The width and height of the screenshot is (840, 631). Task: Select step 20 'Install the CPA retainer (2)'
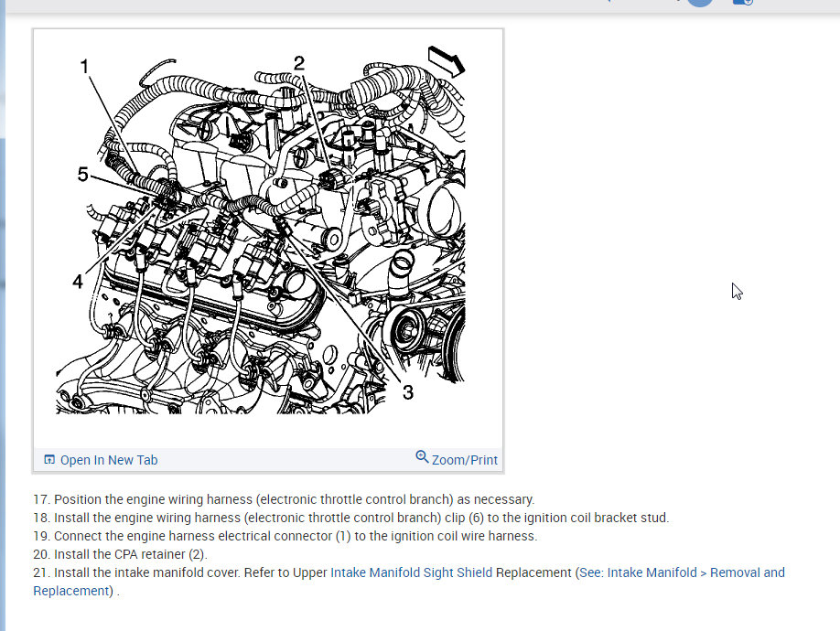[x=120, y=554]
